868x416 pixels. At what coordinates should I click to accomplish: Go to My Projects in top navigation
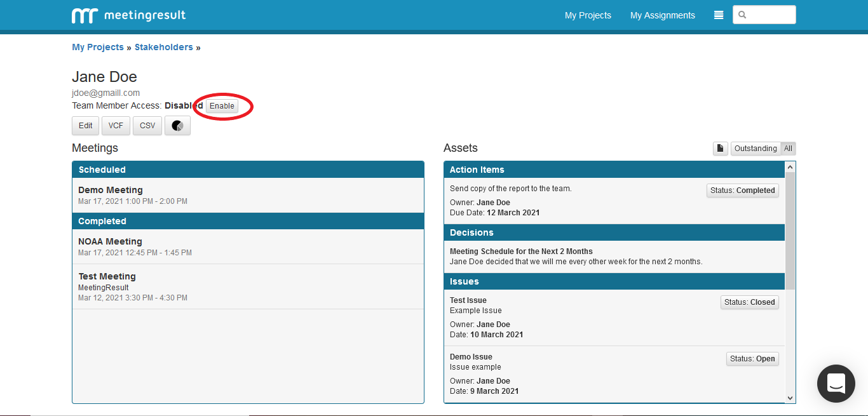point(588,15)
